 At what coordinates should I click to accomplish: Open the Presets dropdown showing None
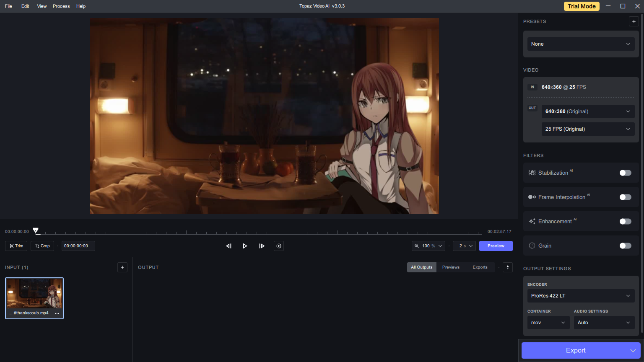[x=581, y=44]
